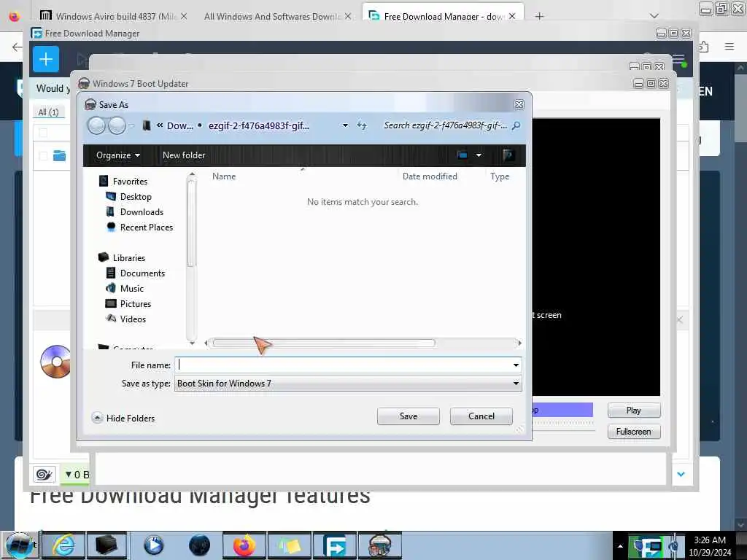Open the Firefox list-all-tabs dropdown
The height and width of the screenshot is (560, 747).
(654, 16)
